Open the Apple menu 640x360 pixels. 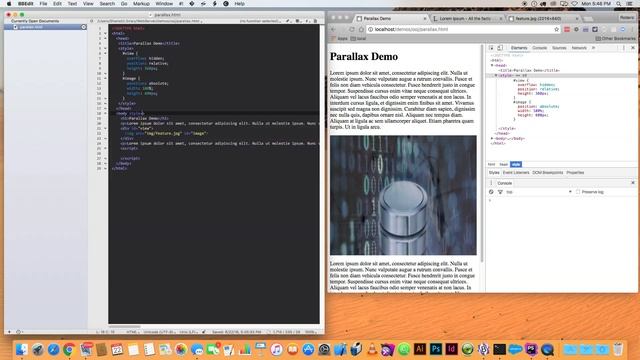click(9, 4)
